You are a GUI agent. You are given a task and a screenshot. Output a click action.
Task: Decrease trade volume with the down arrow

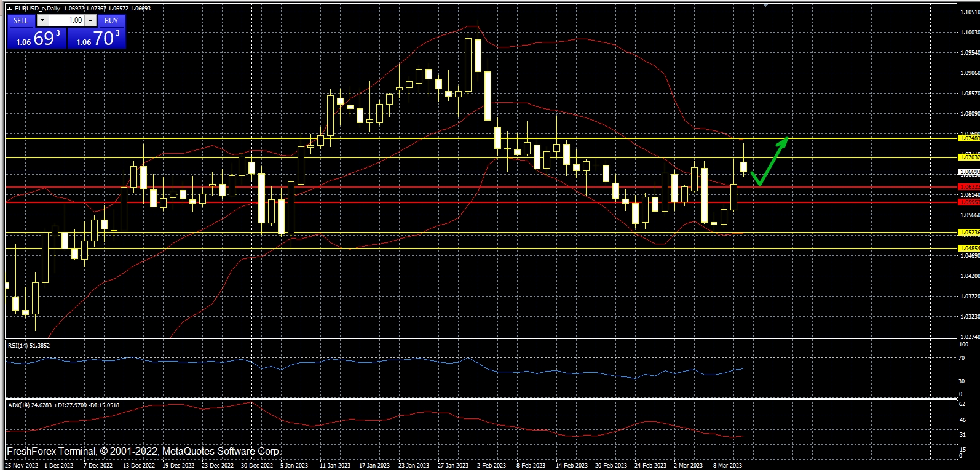[42, 20]
